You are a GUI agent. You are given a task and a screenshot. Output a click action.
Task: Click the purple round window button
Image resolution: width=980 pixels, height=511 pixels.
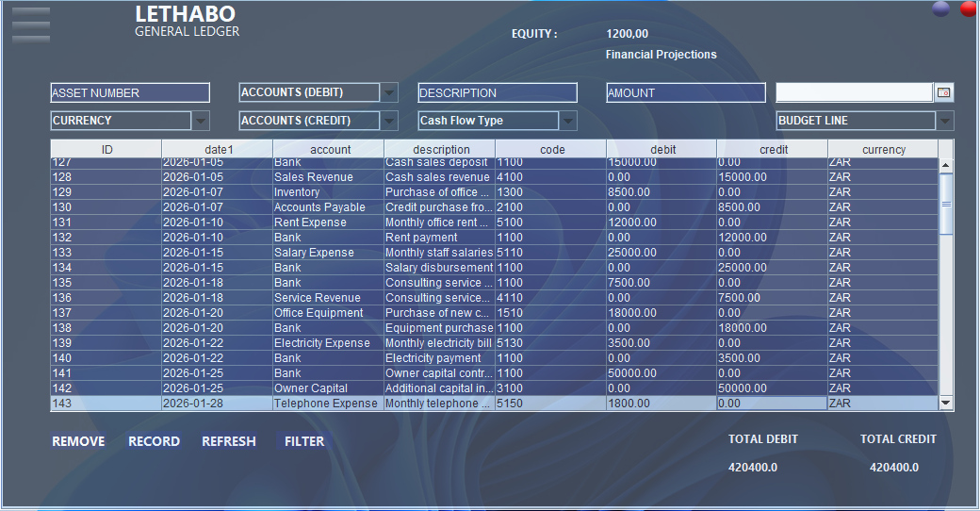point(940,8)
